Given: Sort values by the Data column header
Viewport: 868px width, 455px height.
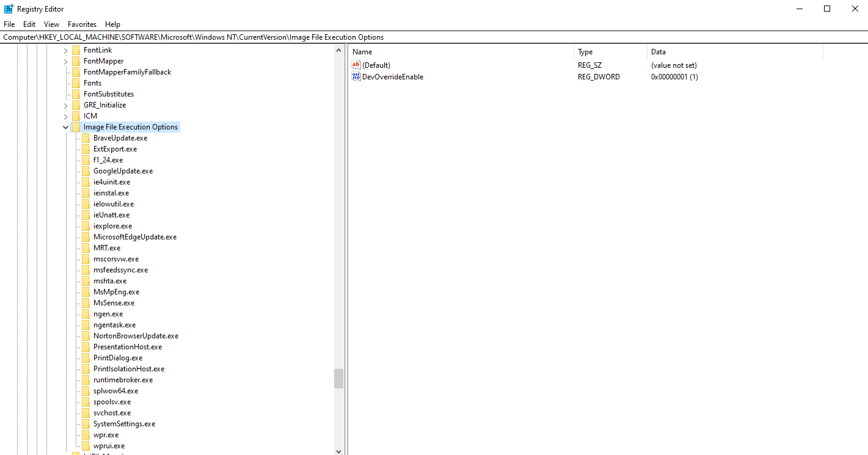Looking at the screenshot, I should coord(735,52).
